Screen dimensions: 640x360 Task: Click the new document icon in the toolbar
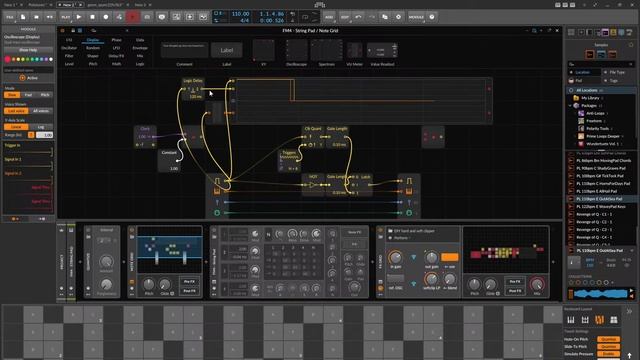(23, 17)
